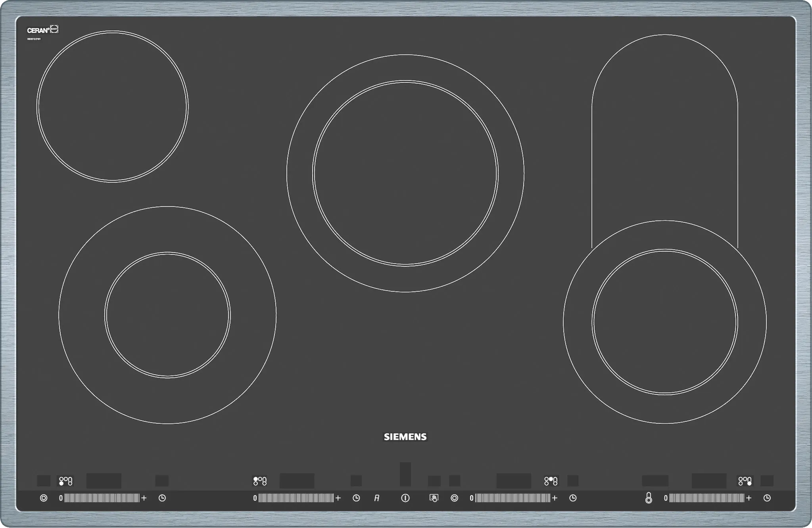Tap 0 on center zone slider
The width and height of the screenshot is (812, 528).
[x=472, y=498]
